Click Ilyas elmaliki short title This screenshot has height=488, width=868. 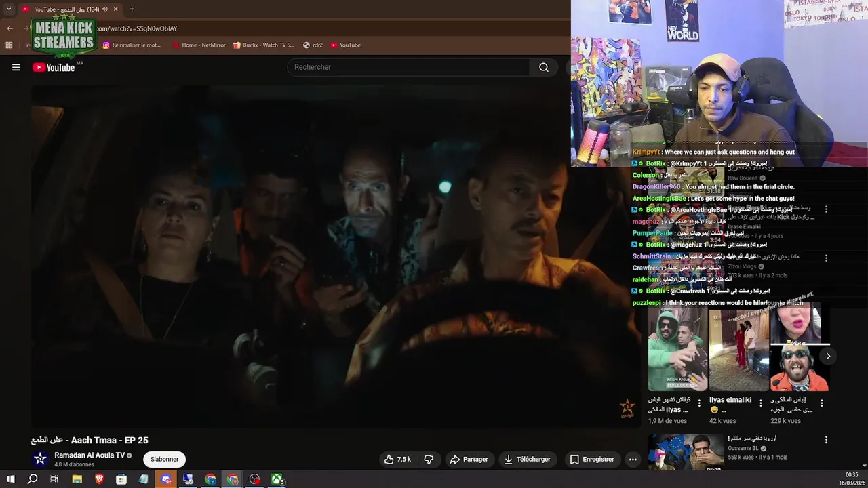tap(730, 404)
